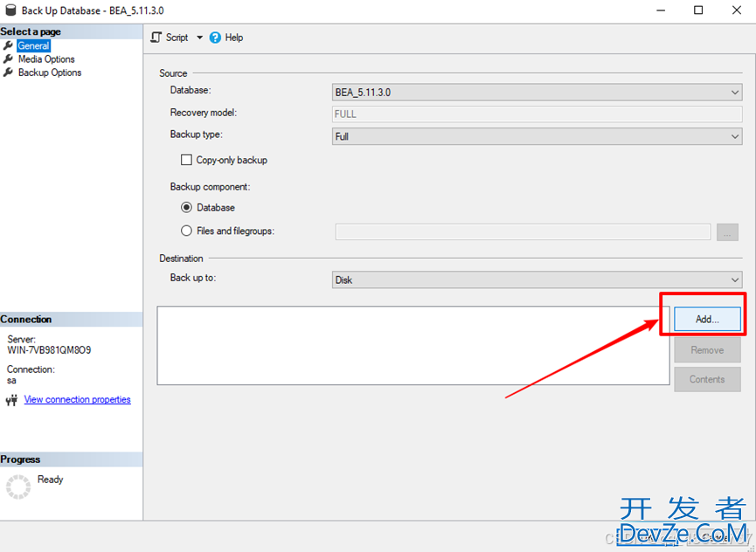Maximize the Back Up Database window
Viewport: 756px width, 552px height.
698,10
